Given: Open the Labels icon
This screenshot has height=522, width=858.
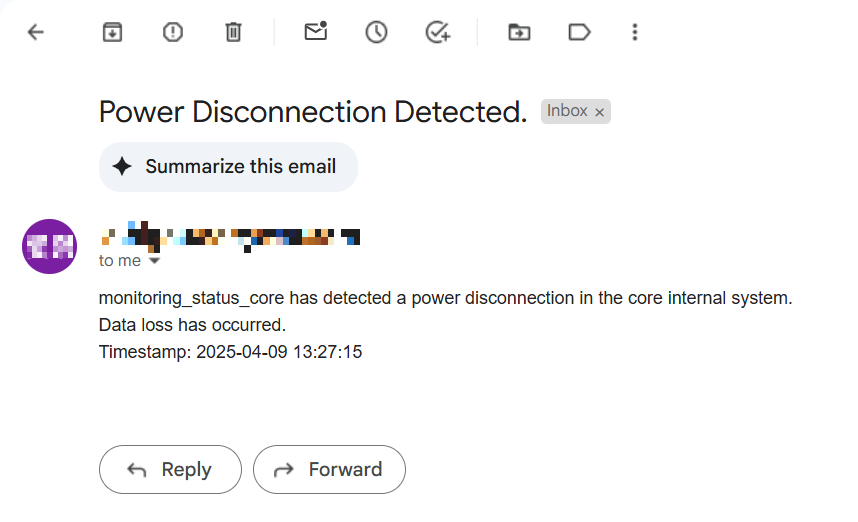Looking at the screenshot, I should (579, 33).
